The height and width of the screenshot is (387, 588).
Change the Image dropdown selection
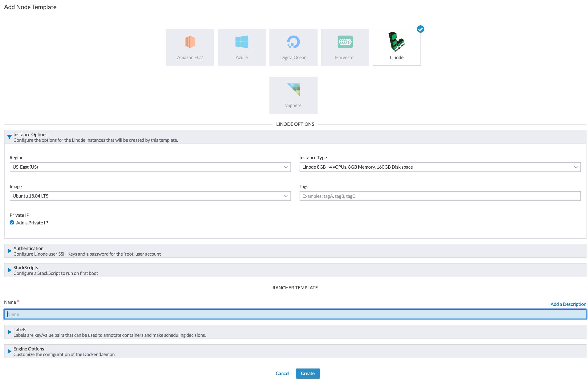pos(150,196)
